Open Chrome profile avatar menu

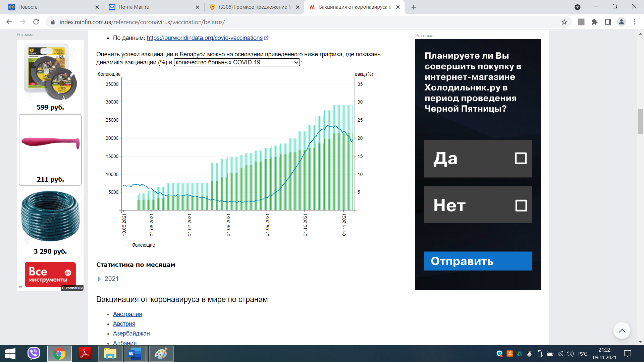pos(621,22)
